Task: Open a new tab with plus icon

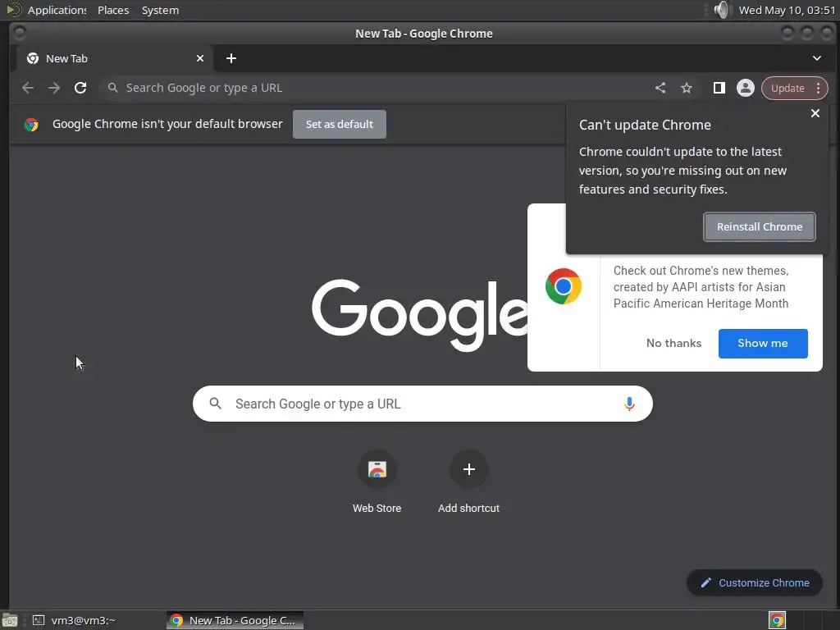Action: click(x=231, y=58)
